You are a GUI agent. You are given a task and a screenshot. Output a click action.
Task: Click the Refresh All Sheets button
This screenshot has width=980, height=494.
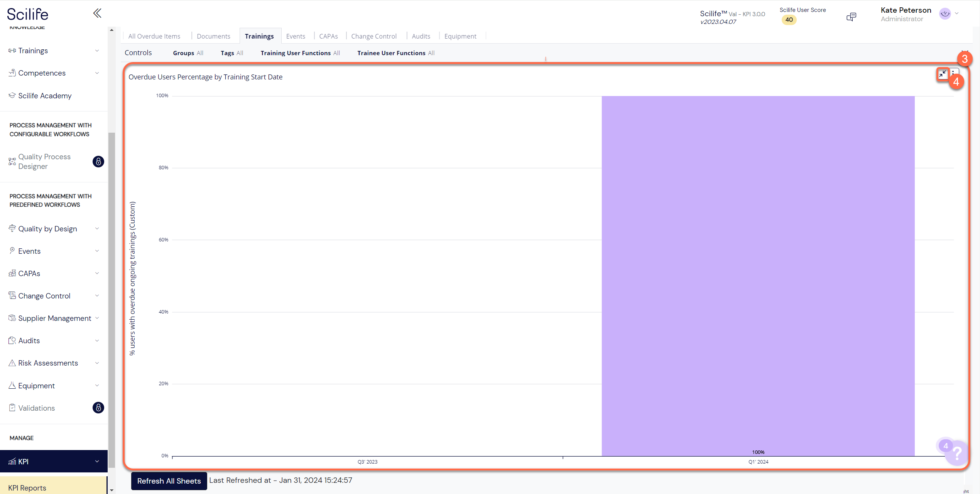[169, 481]
